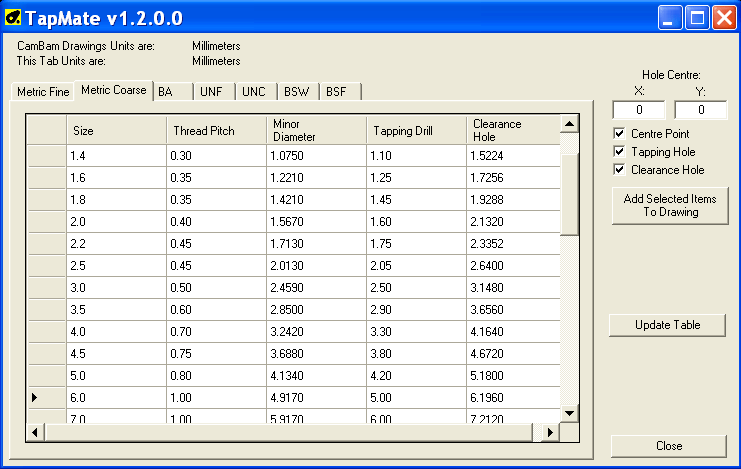741x469 pixels.
Task: Switch to the Metric Fine tab
Action: (x=43, y=92)
